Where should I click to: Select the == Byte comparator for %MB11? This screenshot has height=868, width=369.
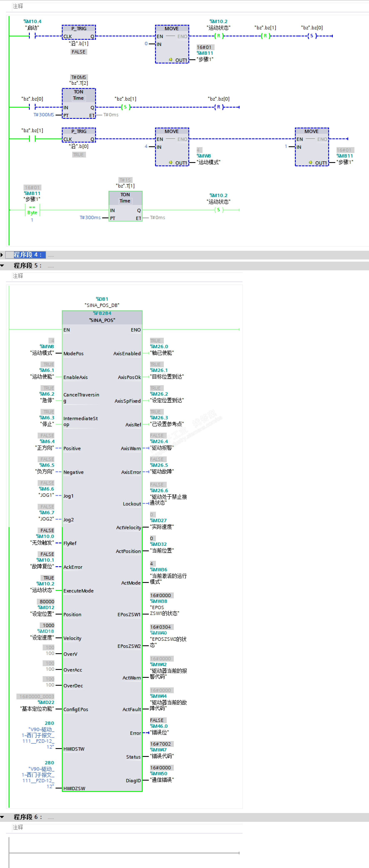[x=32, y=210]
